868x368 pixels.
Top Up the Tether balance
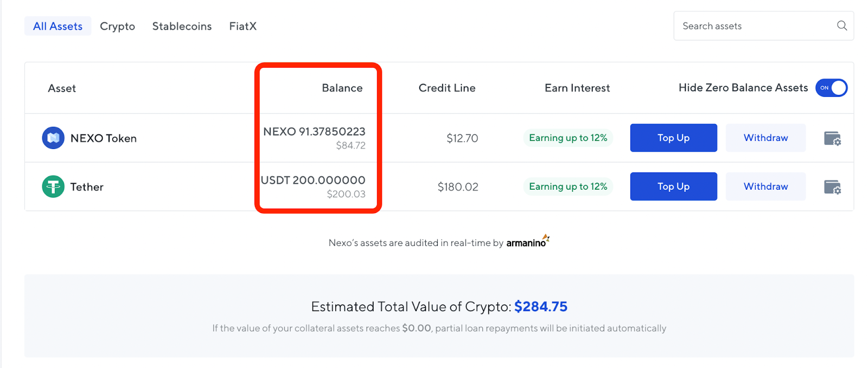click(673, 186)
